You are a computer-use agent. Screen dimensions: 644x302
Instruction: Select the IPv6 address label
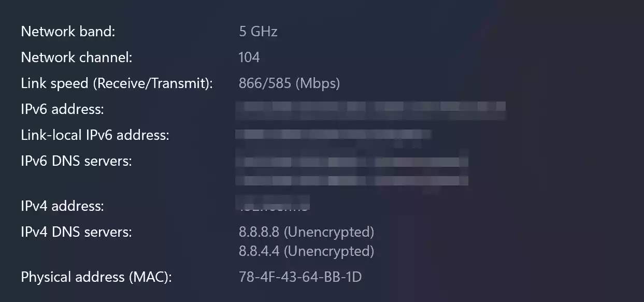[62, 109]
